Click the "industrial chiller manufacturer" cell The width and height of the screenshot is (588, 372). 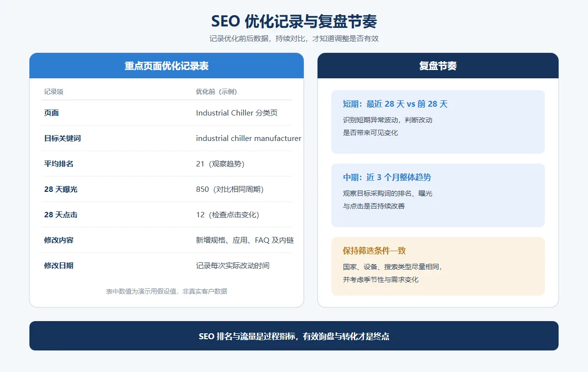click(249, 139)
